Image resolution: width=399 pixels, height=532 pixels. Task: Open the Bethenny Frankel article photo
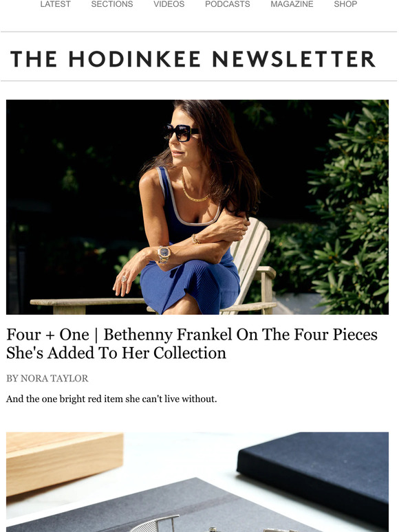point(197,207)
